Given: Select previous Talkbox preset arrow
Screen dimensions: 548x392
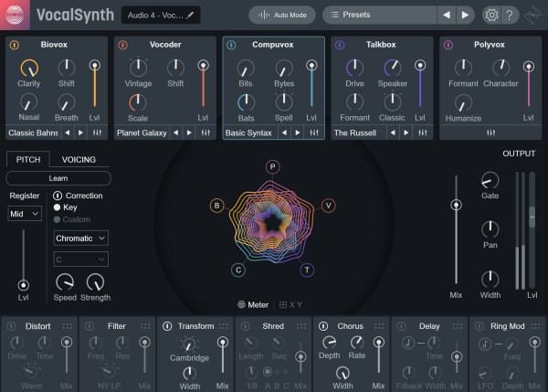Looking at the screenshot, I should point(391,132).
